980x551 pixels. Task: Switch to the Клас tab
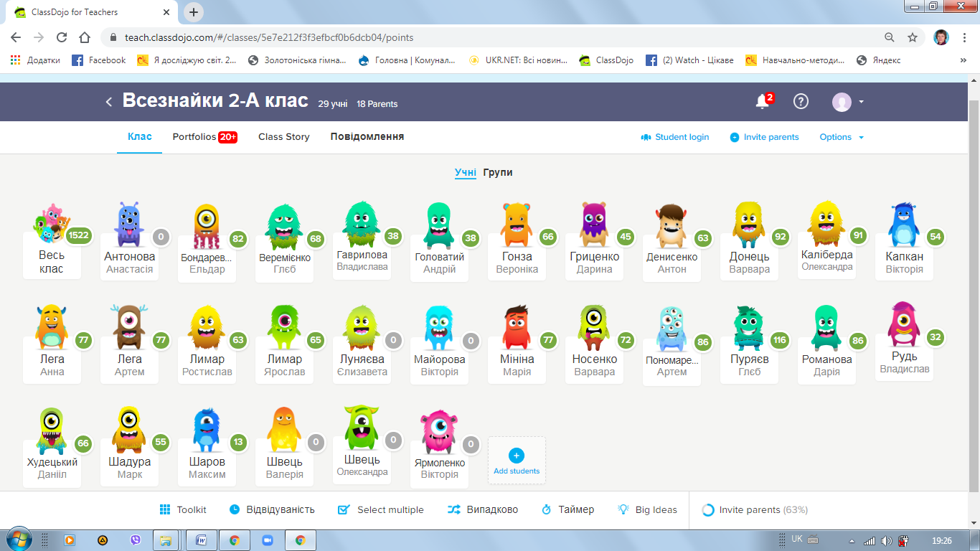point(140,136)
